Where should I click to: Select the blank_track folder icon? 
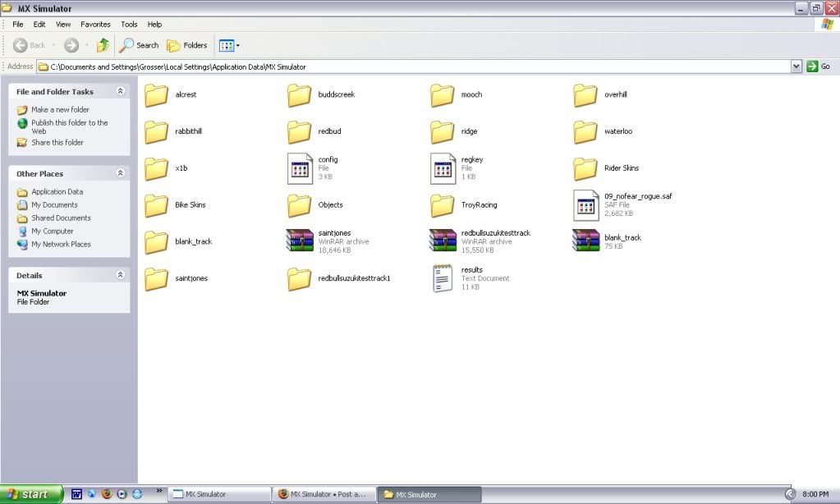tap(157, 242)
